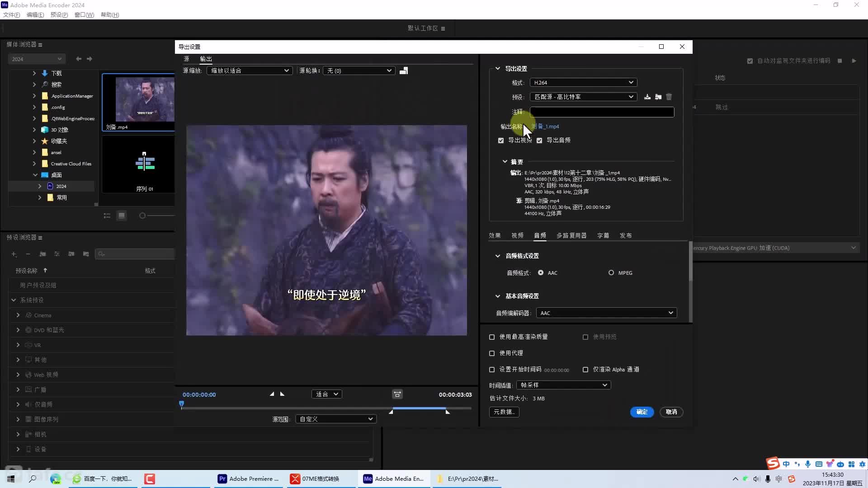Open the 源缩放 缩放以适合 dropdown
868x488 pixels.
(x=250, y=70)
